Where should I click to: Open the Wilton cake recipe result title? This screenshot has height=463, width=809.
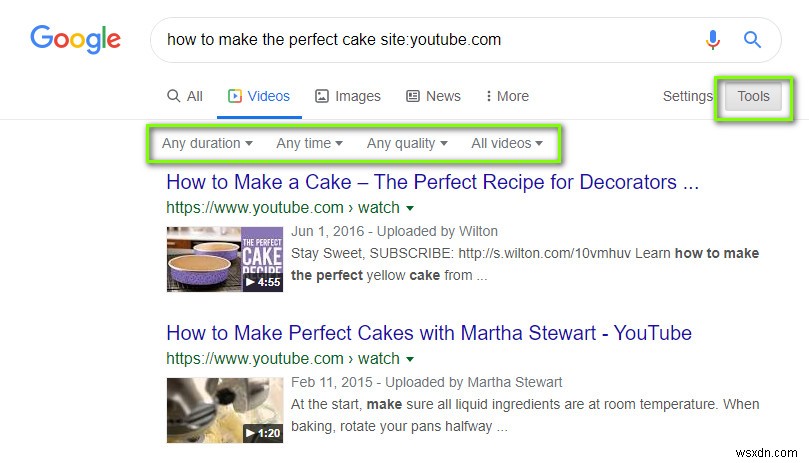click(432, 182)
